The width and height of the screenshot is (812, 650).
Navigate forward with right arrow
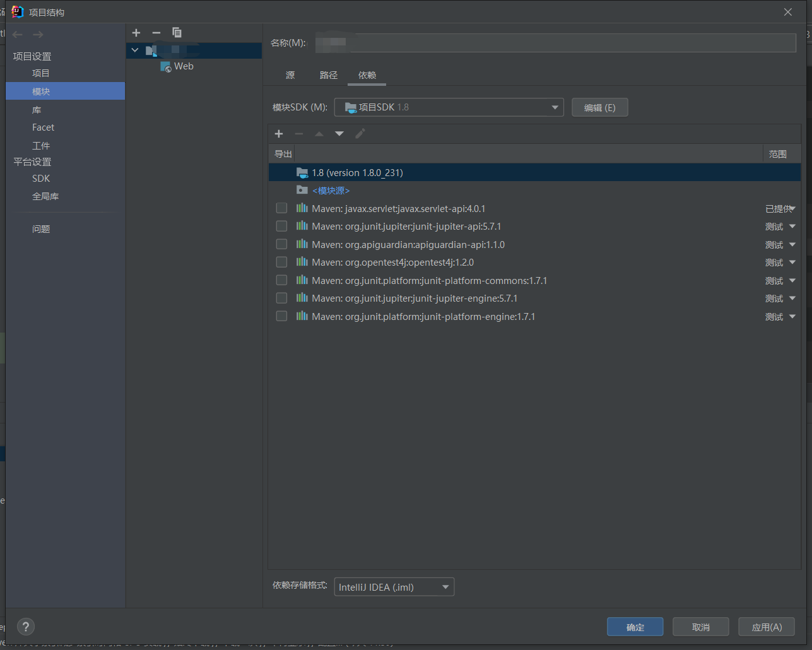38,35
